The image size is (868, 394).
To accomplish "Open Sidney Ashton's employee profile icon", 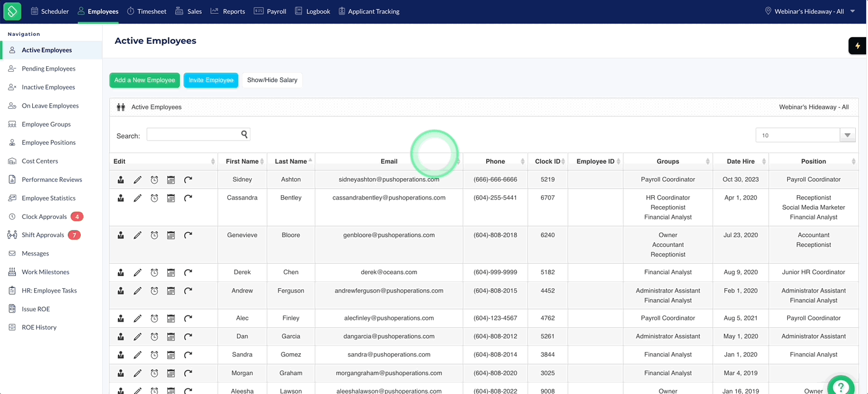I will pos(121,180).
